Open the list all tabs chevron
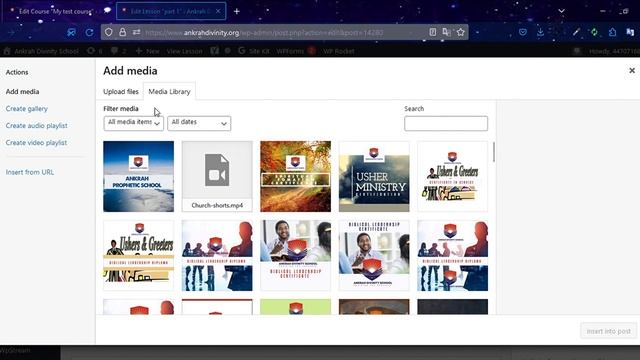The height and width of the screenshot is (360, 640). coord(562,11)
